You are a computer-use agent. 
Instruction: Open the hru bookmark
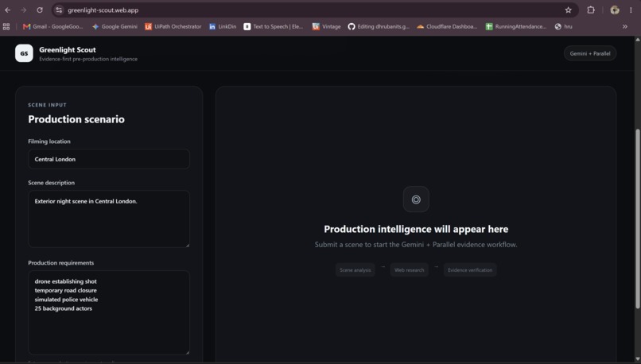click(x=563, y=26)
